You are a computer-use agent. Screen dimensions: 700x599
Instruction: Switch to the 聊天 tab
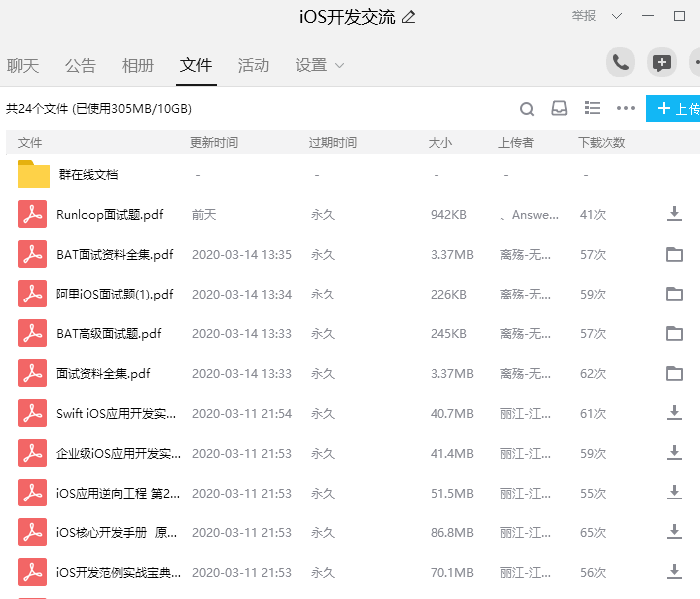pyautogui.click(x=23, y=66)
